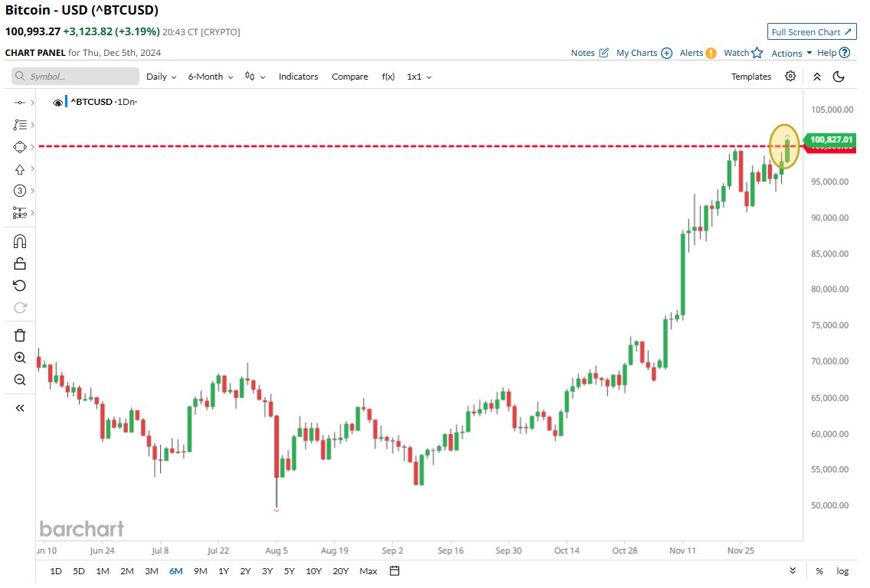Select the 5Y time range tab
The height and width of the screenshot is (588, 870).
pyautogui.click(x=289, y=571)
